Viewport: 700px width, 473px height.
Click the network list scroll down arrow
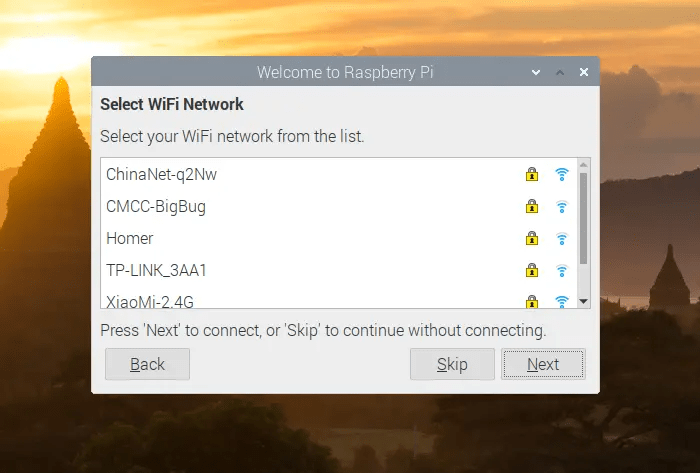pos(584,301)
